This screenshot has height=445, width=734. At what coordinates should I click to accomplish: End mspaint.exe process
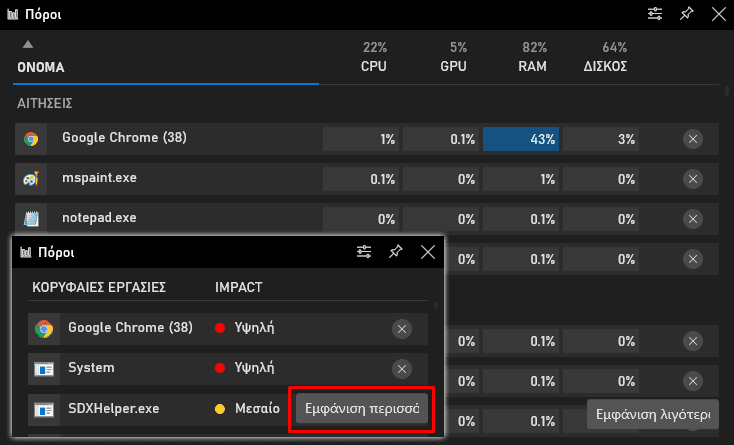tap(693, 179)
